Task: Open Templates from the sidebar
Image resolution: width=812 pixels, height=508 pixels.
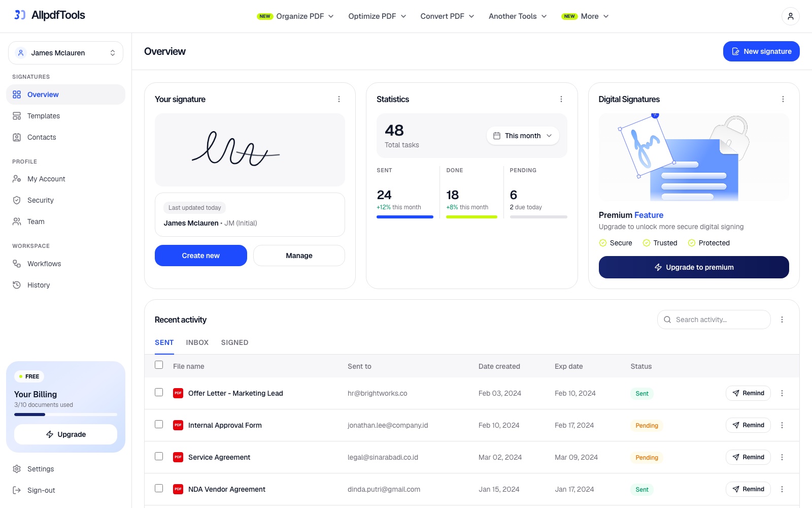Action: (65, 116)
